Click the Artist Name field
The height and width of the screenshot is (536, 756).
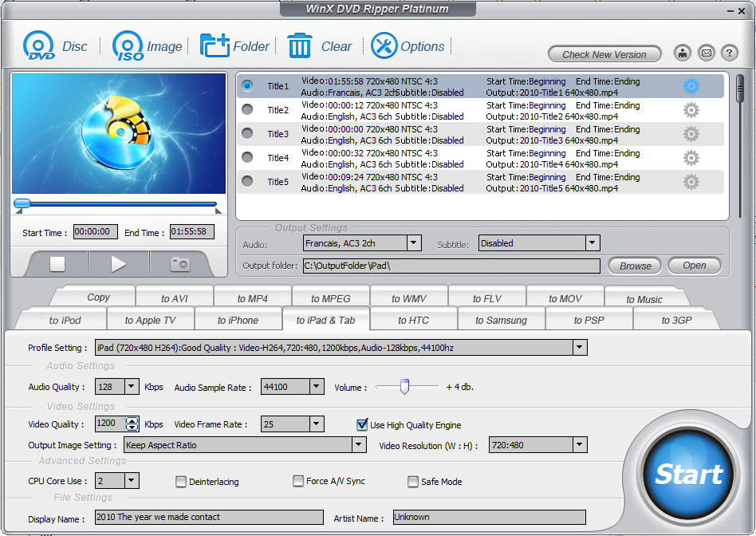tap(490, 517)
